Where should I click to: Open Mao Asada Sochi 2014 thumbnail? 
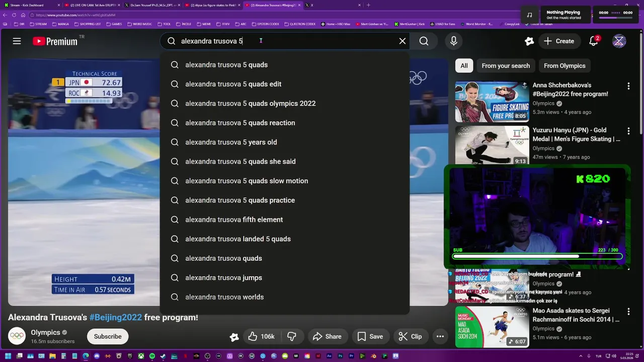click(x=492, y=327)
